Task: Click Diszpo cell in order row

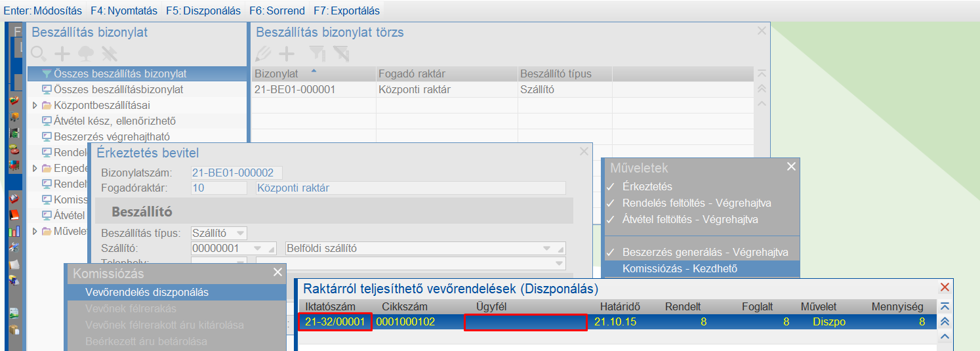Action: tap(829, 322)
